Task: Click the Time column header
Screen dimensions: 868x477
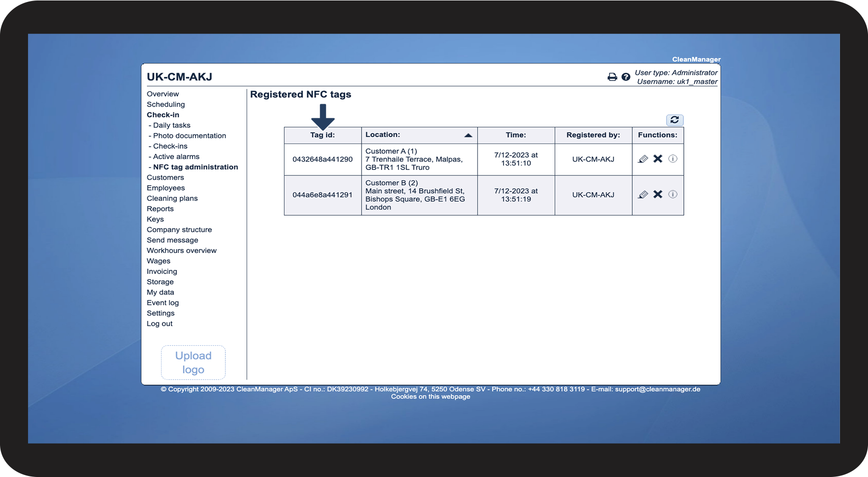Action: [516, 135]
